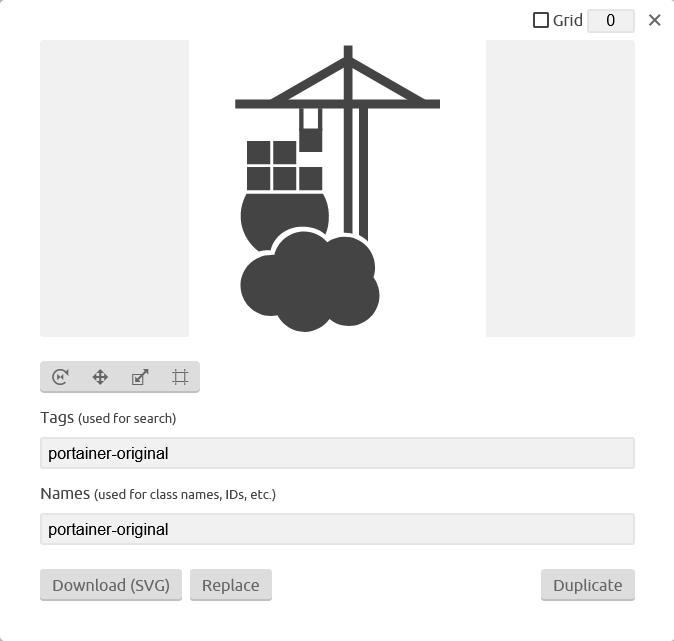Click the right gray margin of the canvas

[x=560, y=188]
